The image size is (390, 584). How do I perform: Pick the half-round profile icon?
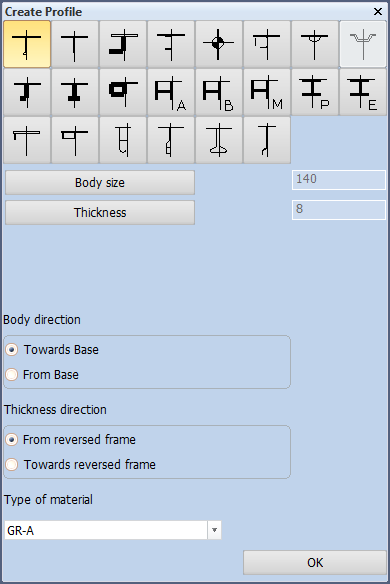click(x=315, y=44)
